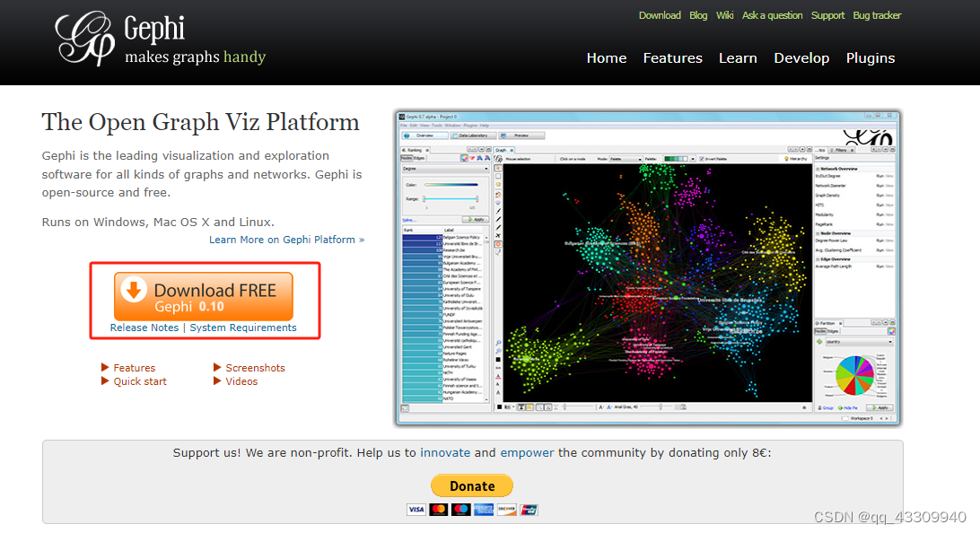Image resolution: width=980 pixels, height=533 pixels.
Task: Click the innovate link in donation text
Action: click(445, 453)
